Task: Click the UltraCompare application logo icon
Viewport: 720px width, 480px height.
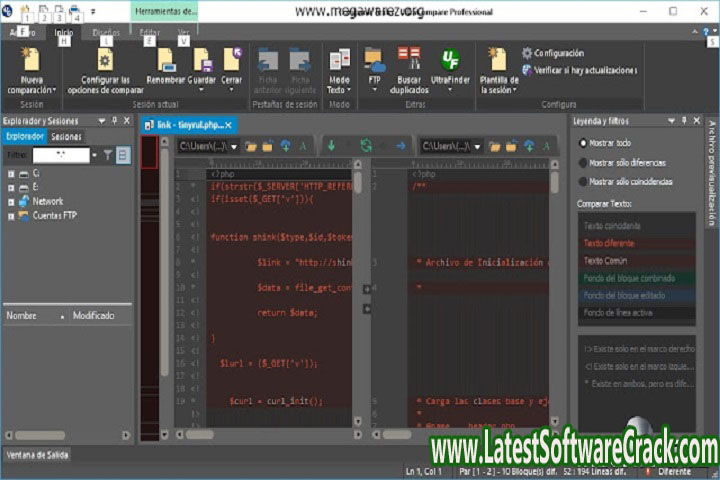Action: [x=7, y=11]
